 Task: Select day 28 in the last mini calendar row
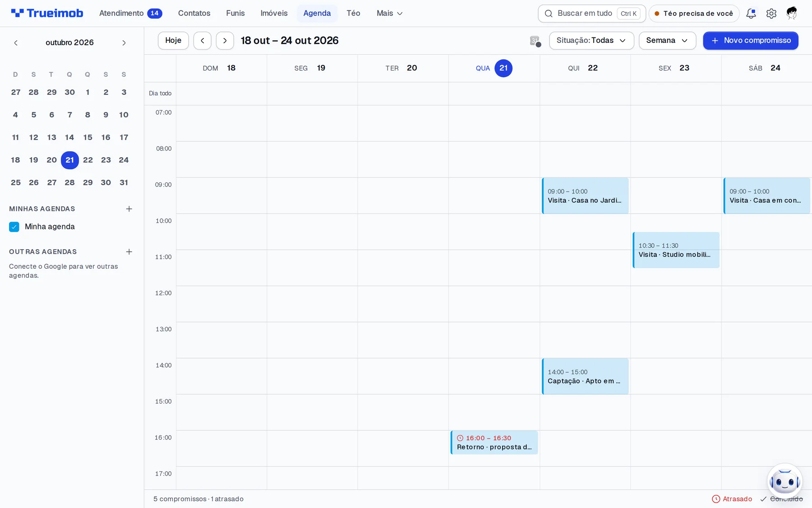69,182
